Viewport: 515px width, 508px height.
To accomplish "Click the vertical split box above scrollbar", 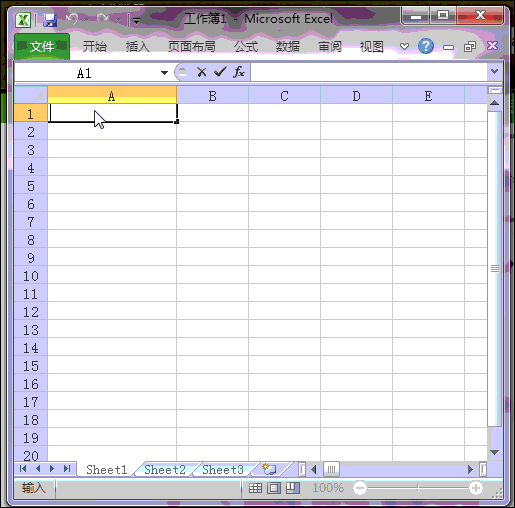I will (x=495, y=90).
